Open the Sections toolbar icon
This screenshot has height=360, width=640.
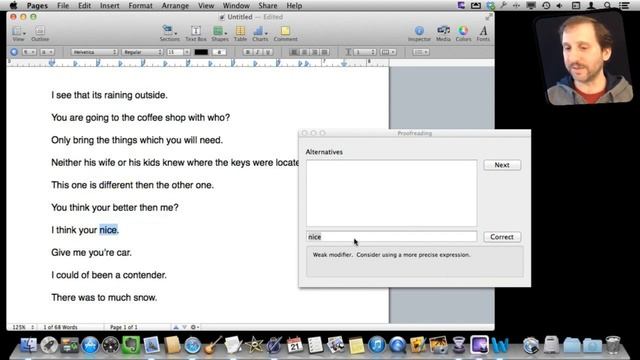[x=169, y=33]
